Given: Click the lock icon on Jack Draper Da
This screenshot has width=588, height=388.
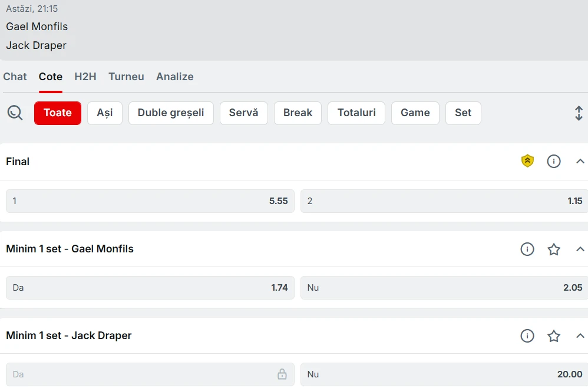Looking at the screenshot, I should coord(282,374).
